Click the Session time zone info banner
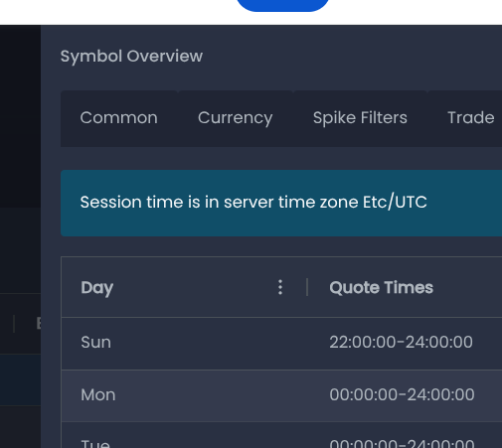 pos(281,203)
